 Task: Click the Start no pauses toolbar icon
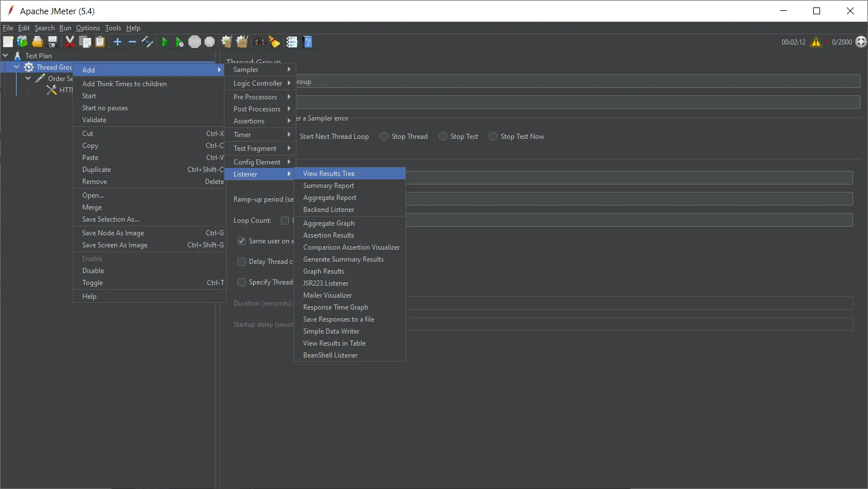coord(180,42)
